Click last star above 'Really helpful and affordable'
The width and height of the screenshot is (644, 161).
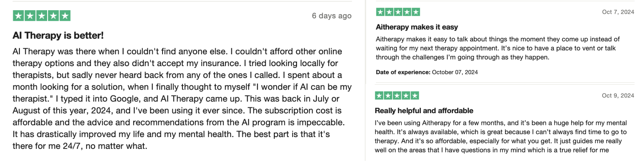pos(415,96)
